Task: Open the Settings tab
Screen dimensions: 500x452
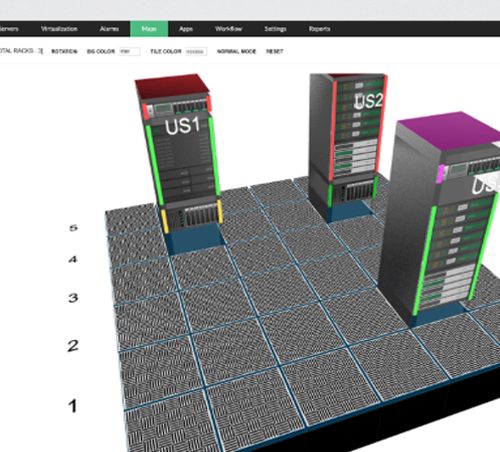Action: tap(275, 29)
